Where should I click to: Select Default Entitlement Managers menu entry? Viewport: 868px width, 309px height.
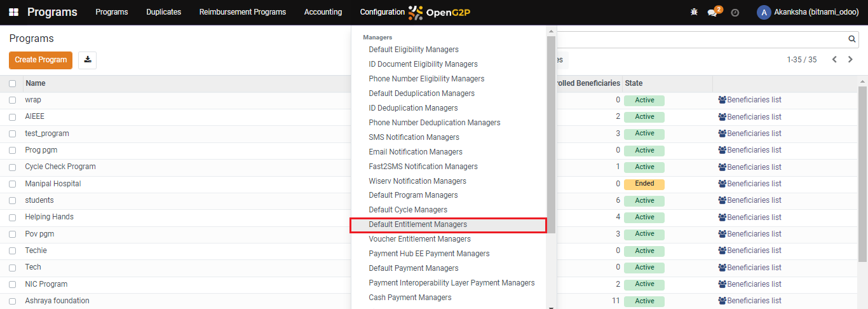coord(449,224)
